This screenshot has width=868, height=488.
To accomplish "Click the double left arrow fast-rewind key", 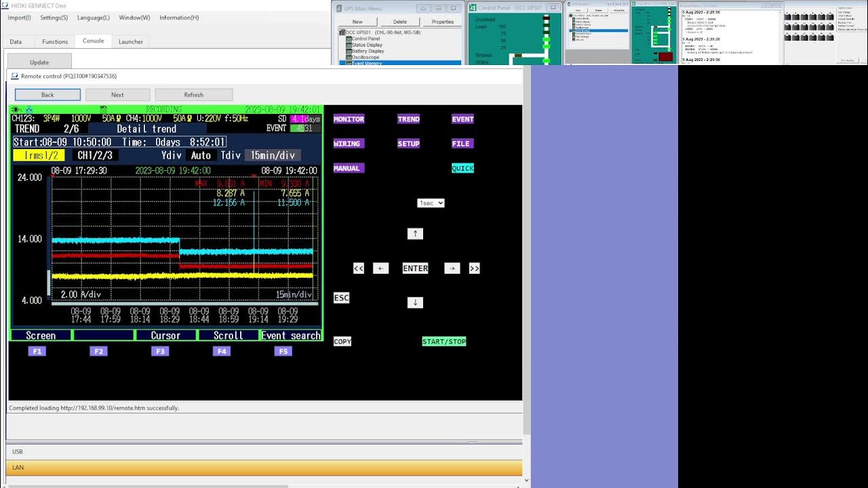I will [x=359, y=268].
